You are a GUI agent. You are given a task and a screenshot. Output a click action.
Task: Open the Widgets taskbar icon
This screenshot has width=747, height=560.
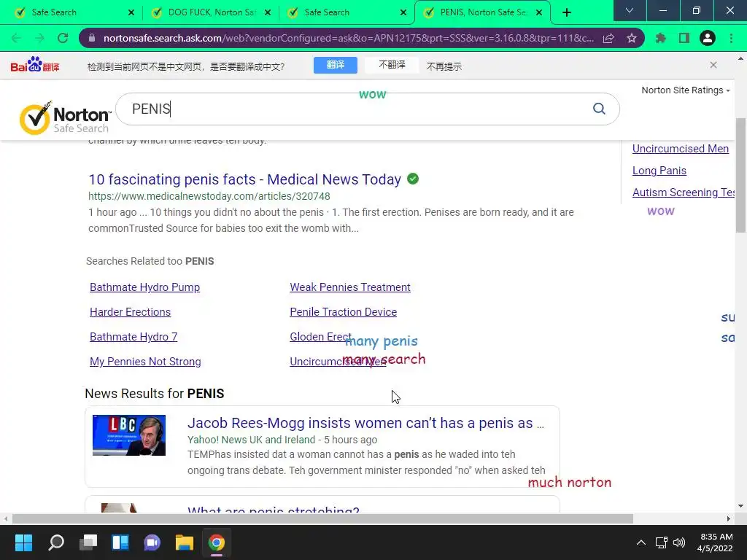(120, 542)
